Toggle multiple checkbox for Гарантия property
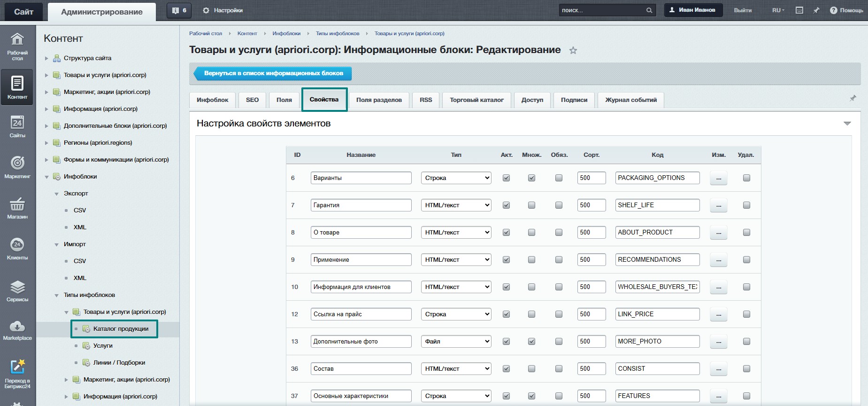This screenshot has width=868, height=406. pyautogui.click(x=531, y=205)
